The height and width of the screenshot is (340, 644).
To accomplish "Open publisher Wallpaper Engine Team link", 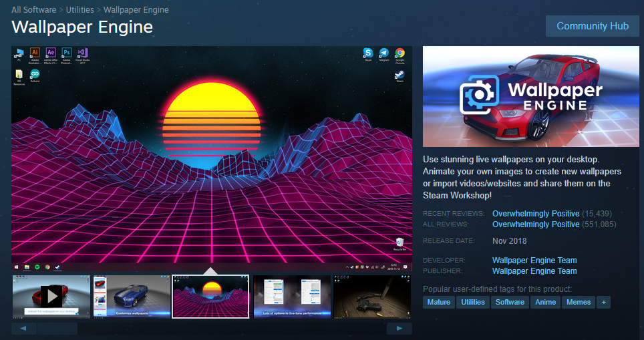I will click(534, 271).
